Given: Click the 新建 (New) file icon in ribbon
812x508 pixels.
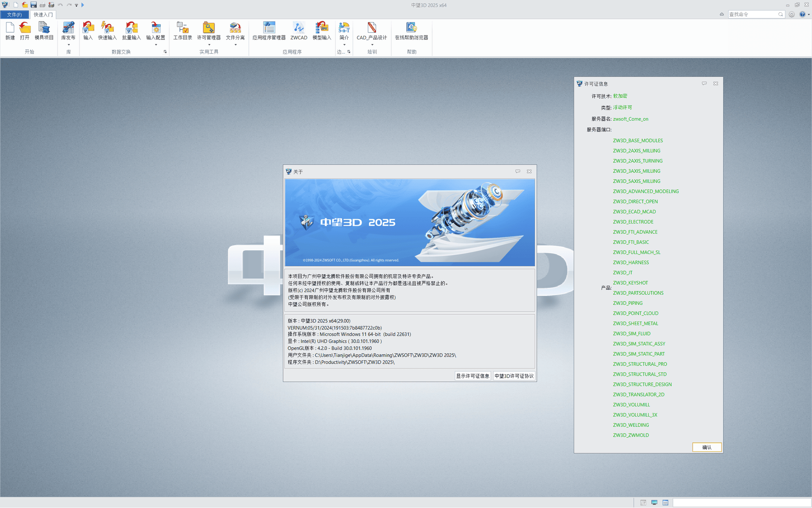Looking at the screenshot, I should tap(10, 28).
